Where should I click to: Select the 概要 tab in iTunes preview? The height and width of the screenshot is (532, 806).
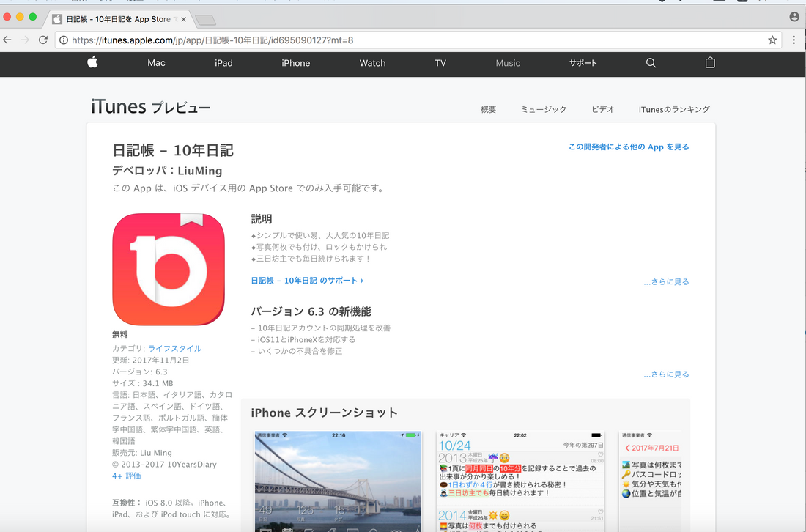(488, 109)
